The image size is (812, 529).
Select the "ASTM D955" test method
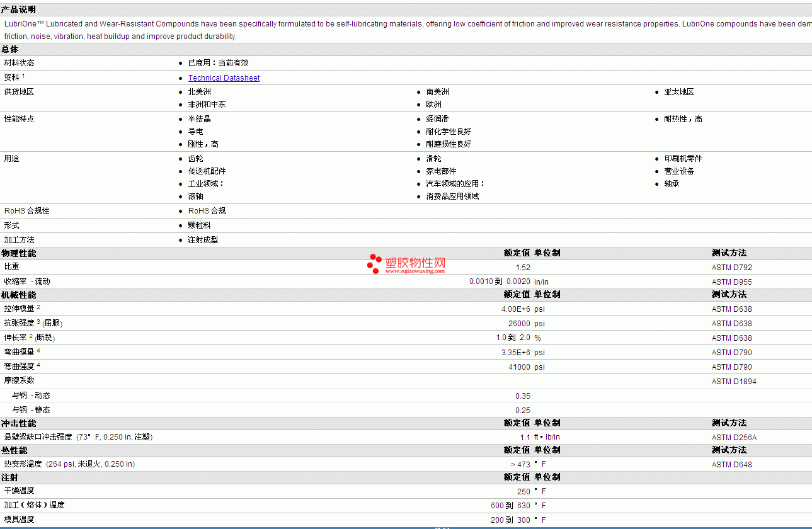[732, 282]
